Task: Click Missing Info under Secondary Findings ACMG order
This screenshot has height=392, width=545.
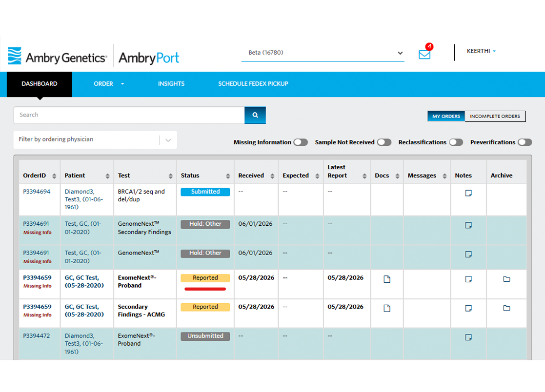Action: click(37, 315)
